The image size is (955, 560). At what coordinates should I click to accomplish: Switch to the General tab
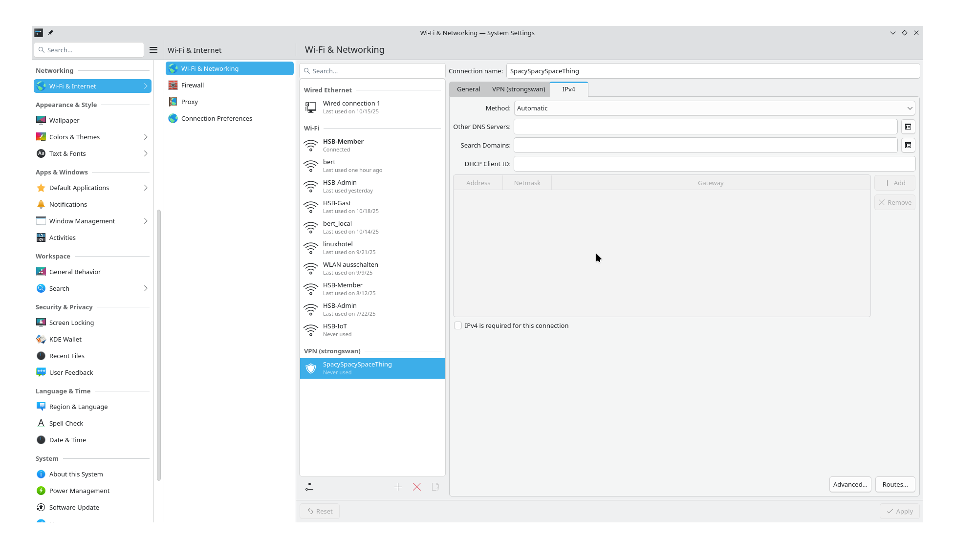(x=468, y=89)
